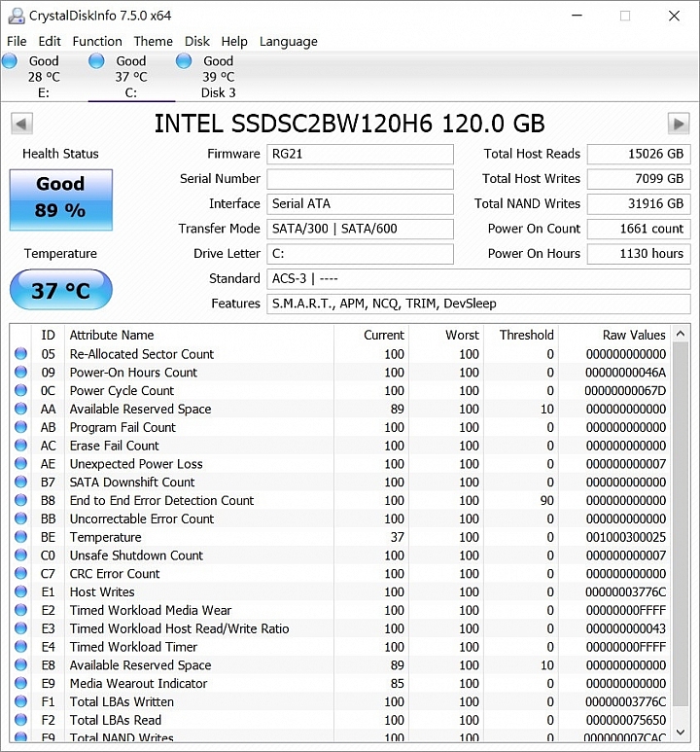Click raw value 0000003776C of Host Writes

click(x=625, y=591)
